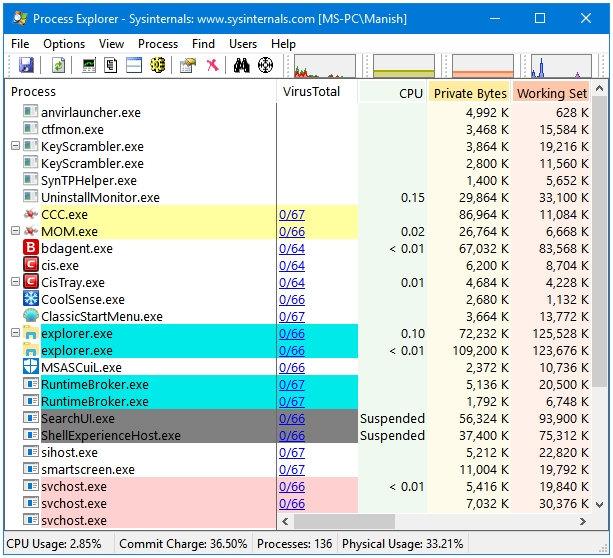Click the Save toolbar icon

pos(26,65)
